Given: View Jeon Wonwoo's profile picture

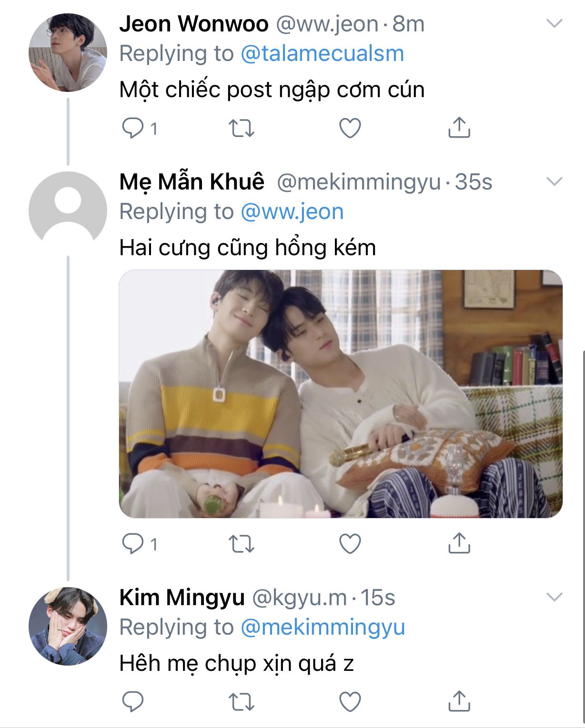Looking at the screenshot, I should coord(68,52).
